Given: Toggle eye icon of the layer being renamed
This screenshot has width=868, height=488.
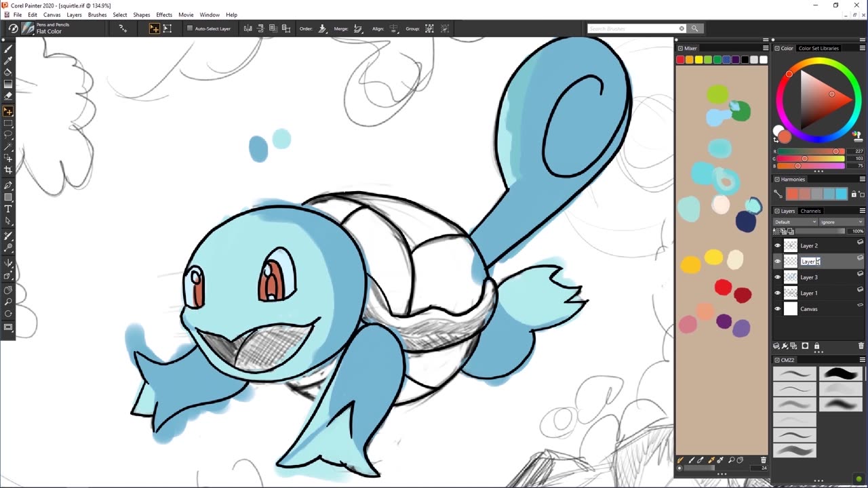Looking at the screenshot, I should (x=778, y=261).
